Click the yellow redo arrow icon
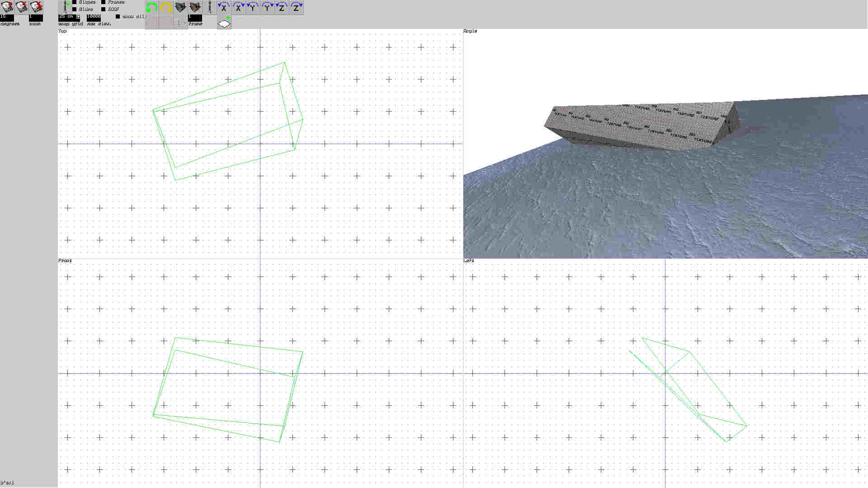Screen dimensions: 868x488 click(165, 7)
